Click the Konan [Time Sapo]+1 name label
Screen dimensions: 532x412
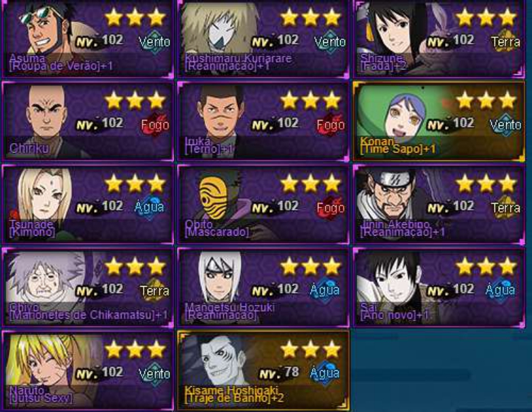pos(398,145)
